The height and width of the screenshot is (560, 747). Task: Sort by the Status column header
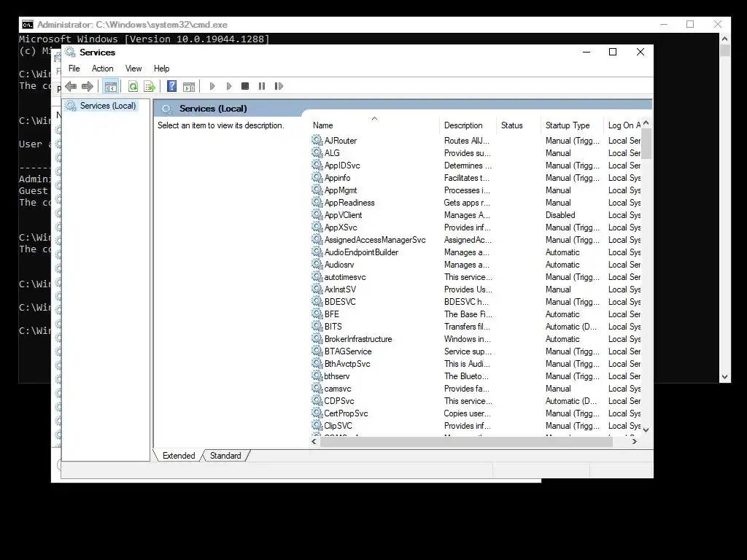click(x=519, y=125)
